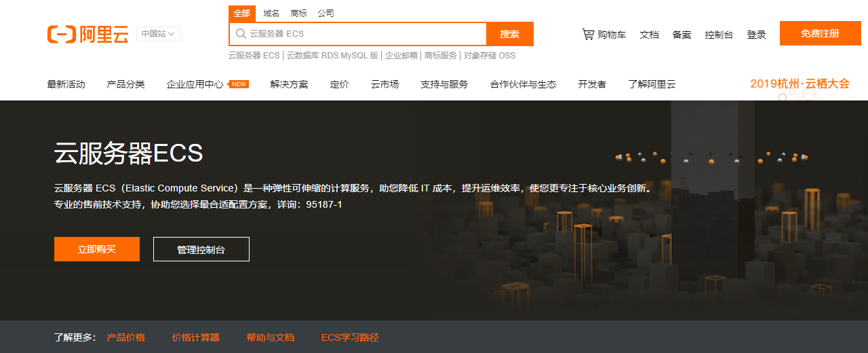868x353 pixels.
Task: Switch to the 商标 search tab
Action: click(x=298, y=14)
